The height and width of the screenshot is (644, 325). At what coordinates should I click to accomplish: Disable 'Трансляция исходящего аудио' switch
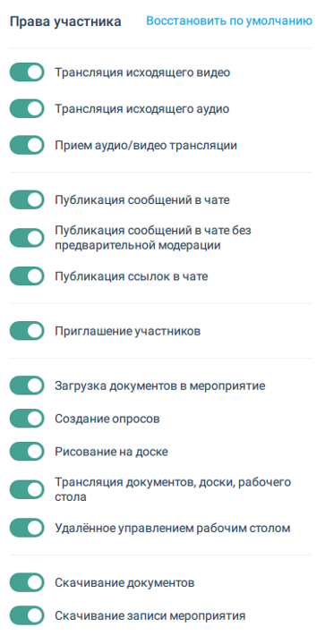pos(27,109)
